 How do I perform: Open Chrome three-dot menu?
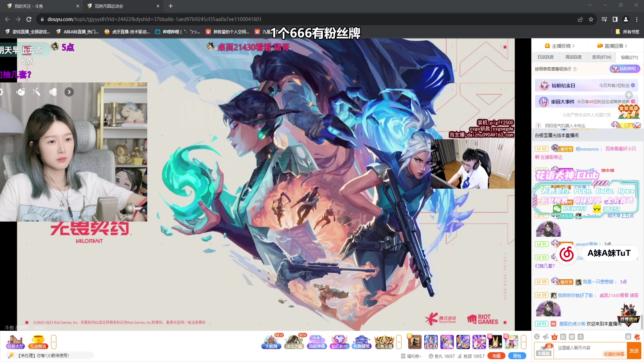637,19
